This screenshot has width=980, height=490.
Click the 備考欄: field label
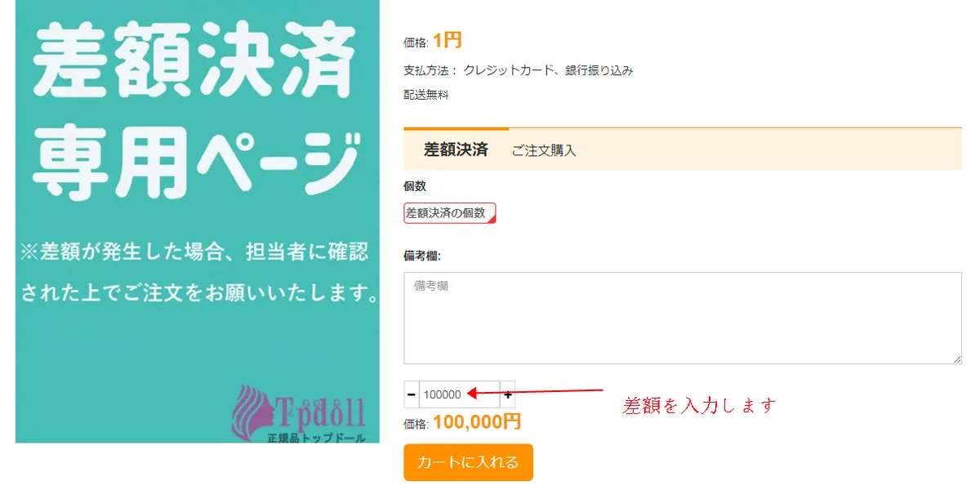point(422,256)
